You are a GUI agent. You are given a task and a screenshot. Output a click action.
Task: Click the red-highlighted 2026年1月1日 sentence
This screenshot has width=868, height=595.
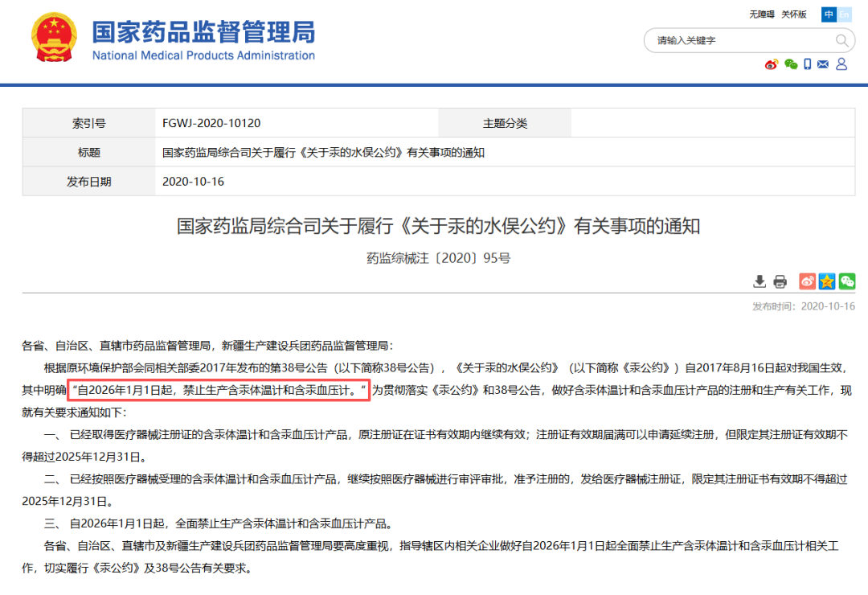click(218, 390)
